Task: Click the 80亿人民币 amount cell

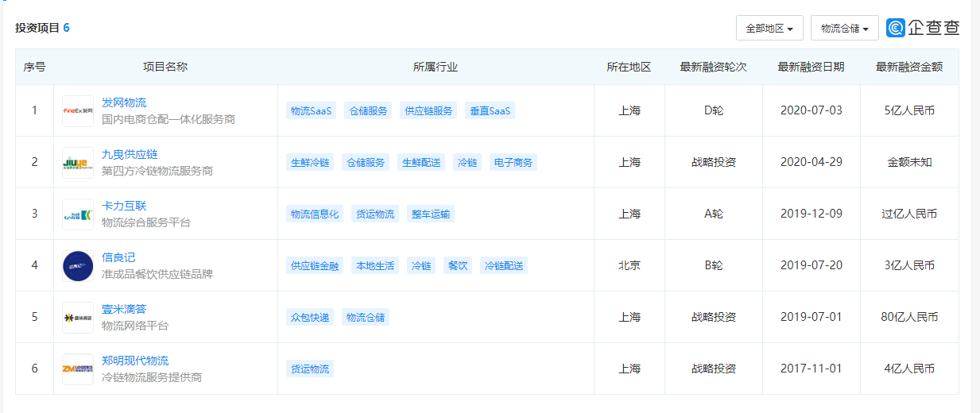Action: click(909, 317)
